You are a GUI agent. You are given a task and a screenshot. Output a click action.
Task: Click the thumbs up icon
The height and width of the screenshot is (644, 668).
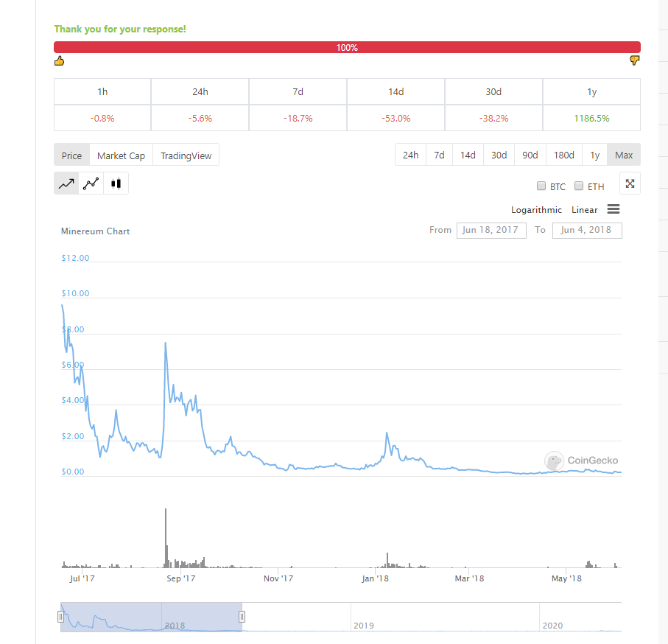click(59, 61)
